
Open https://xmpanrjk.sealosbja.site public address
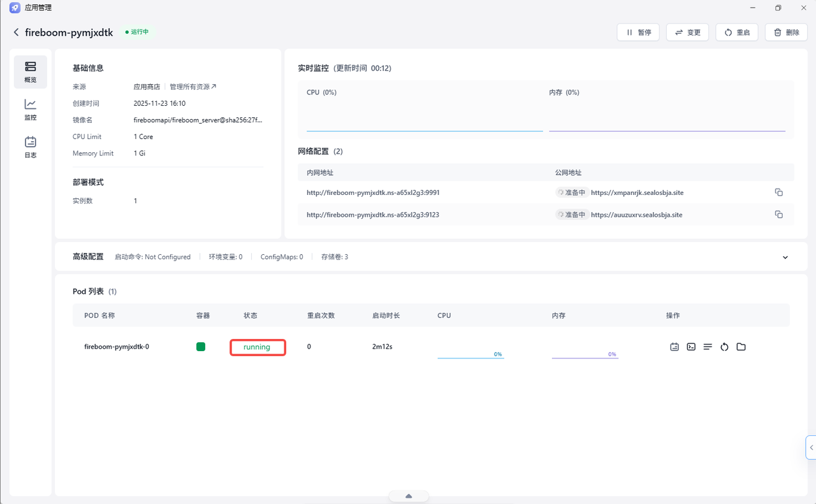tap(637, 192)
